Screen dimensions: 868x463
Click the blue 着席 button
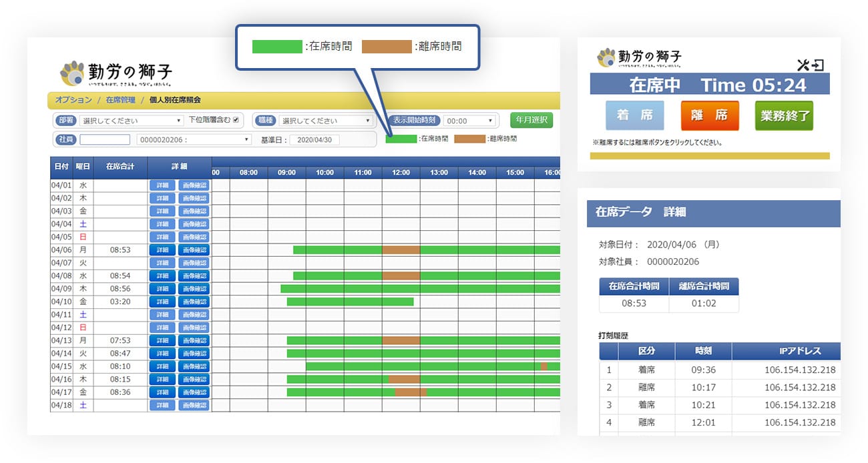pyautogui.click(x=634, y=116)
